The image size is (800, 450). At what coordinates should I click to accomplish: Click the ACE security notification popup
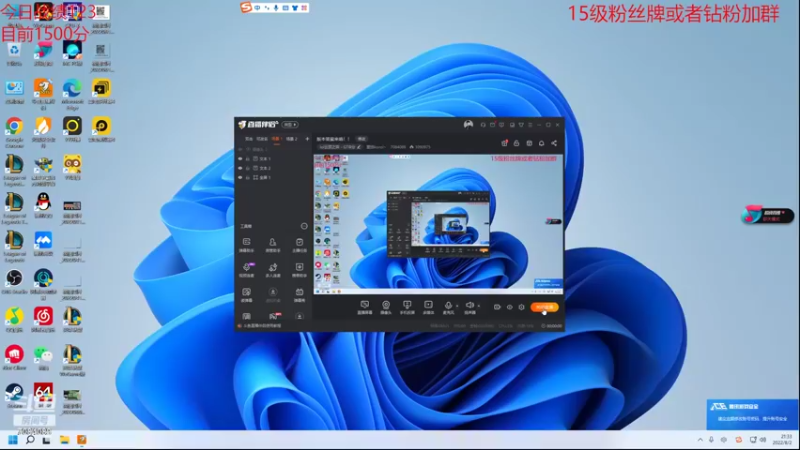tap(752, 414)
